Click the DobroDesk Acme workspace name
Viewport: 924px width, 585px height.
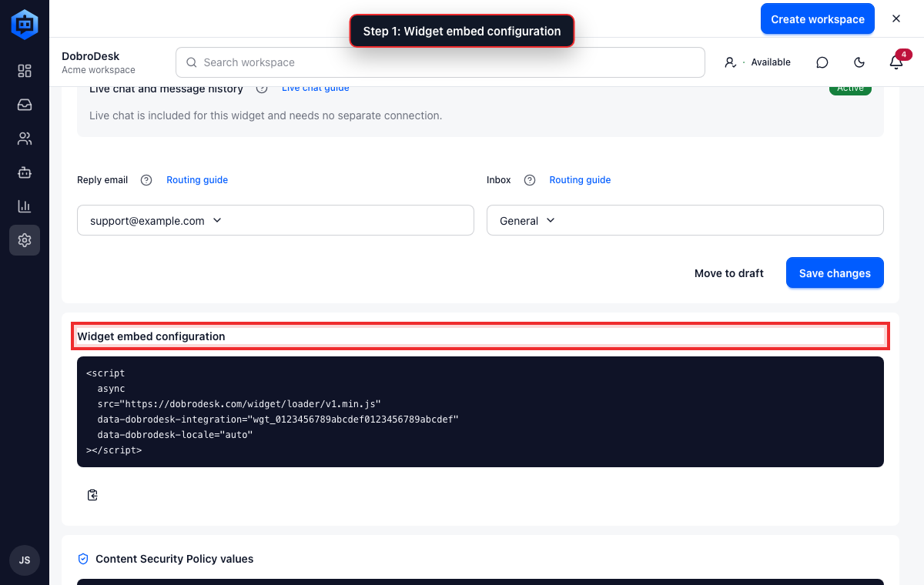[x=99, y=62]
